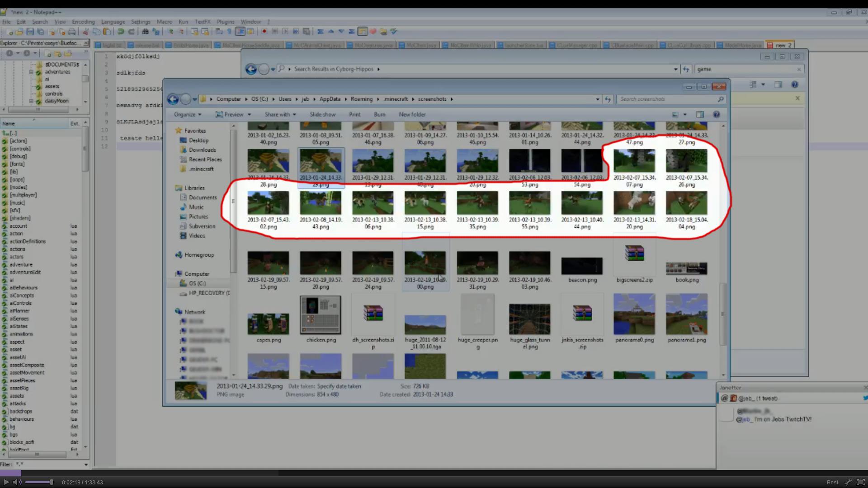
Task: Open the Preview dropdown arrow
Action: pyautogui.click(x=249, y=114)
